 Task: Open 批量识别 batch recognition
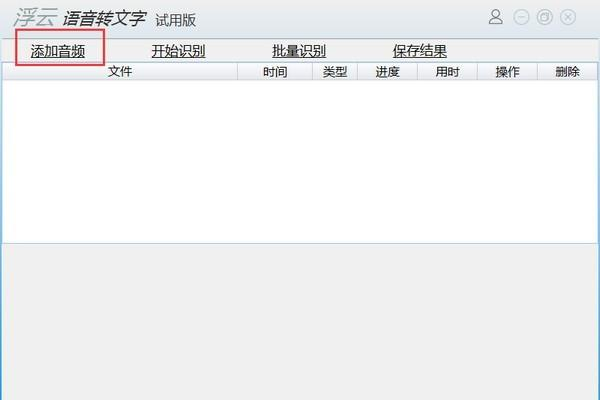299,51
